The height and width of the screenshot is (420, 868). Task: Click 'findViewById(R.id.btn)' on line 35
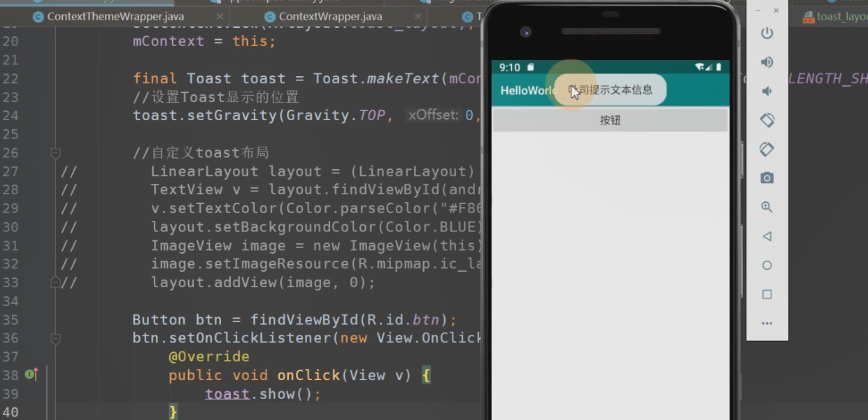pyautogui.click(x=349, y=320)
